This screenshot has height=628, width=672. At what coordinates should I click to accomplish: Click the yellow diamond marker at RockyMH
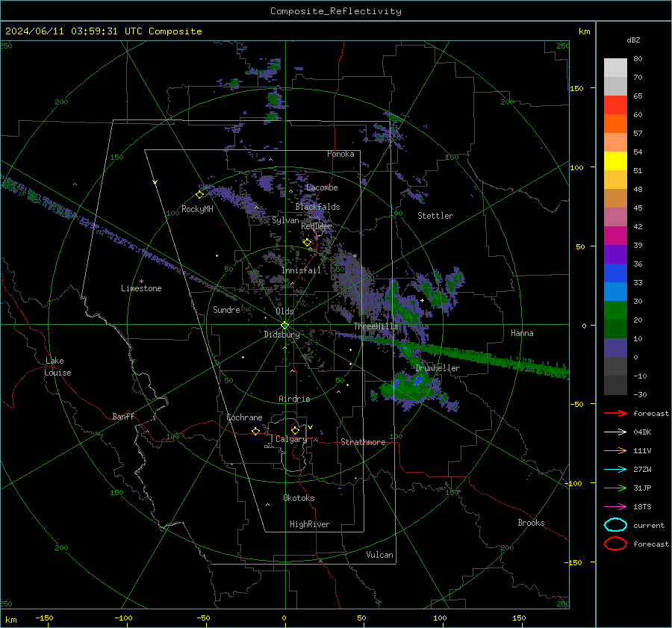(199, 195)
